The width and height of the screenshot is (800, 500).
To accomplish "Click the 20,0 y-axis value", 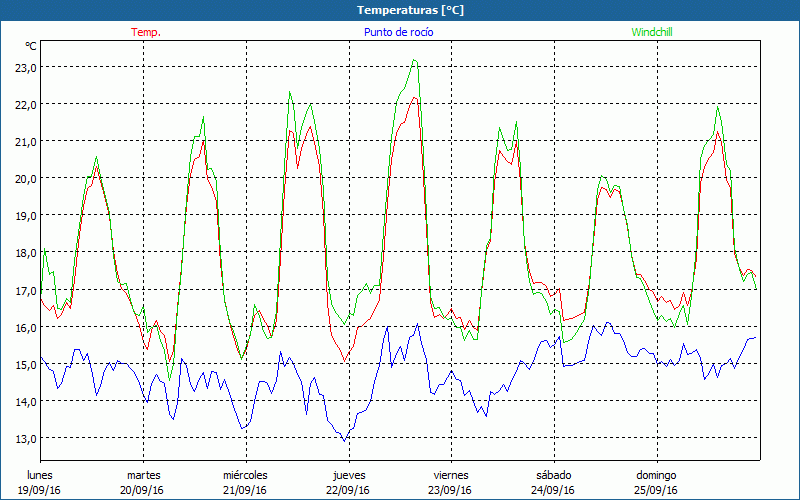I will tap(25, 178).
